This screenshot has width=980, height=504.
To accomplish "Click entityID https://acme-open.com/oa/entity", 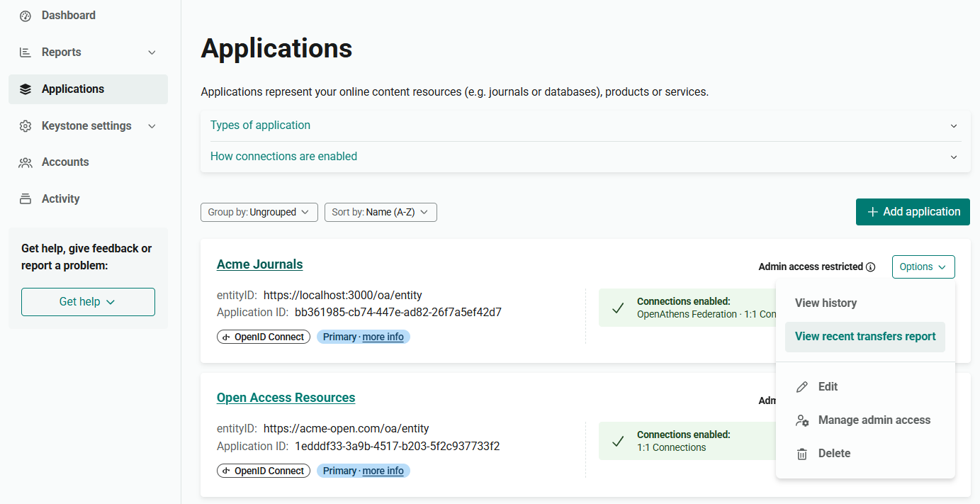I will (347, 429).
